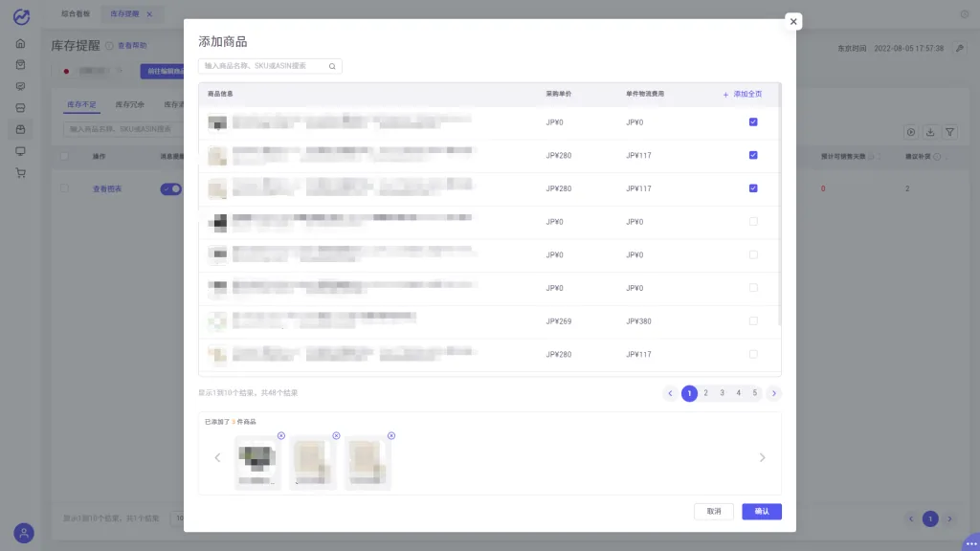Click the filter icon in background toolbar
980x551 pixels.
pos(950,132)
